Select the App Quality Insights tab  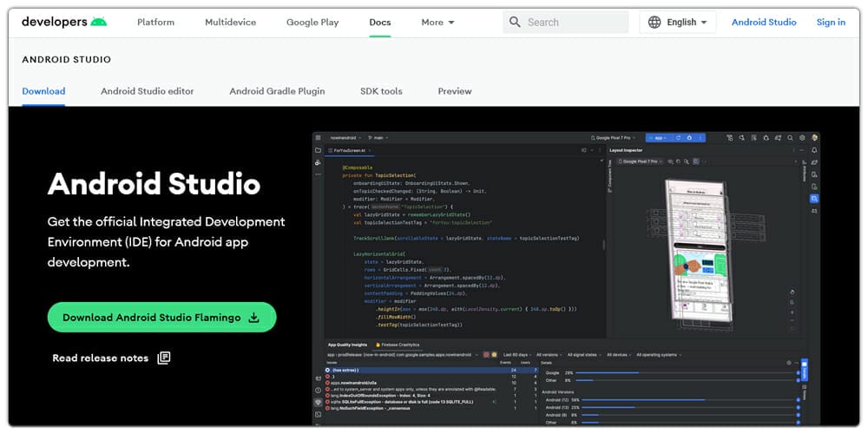[347, 345]
